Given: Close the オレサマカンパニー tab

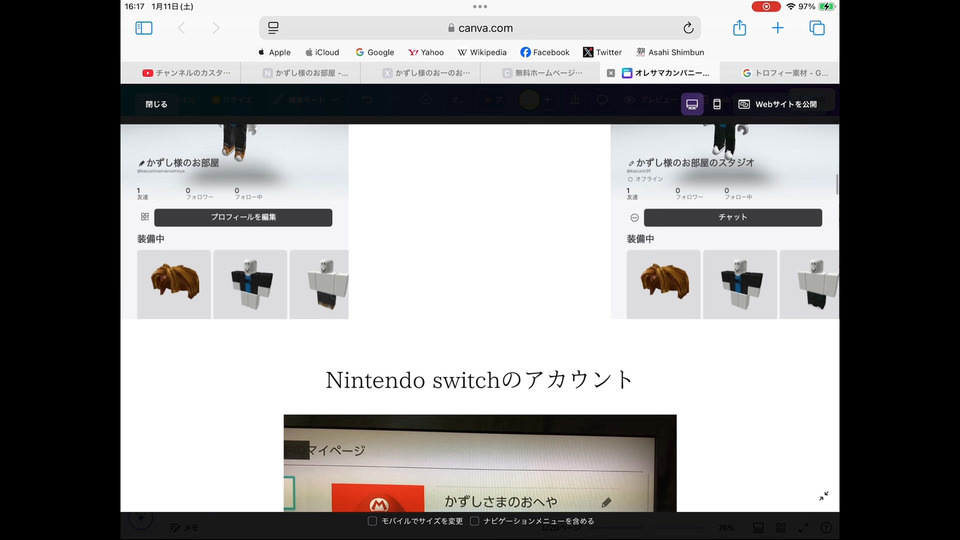Looking at the screenshot, I should 611,73.
